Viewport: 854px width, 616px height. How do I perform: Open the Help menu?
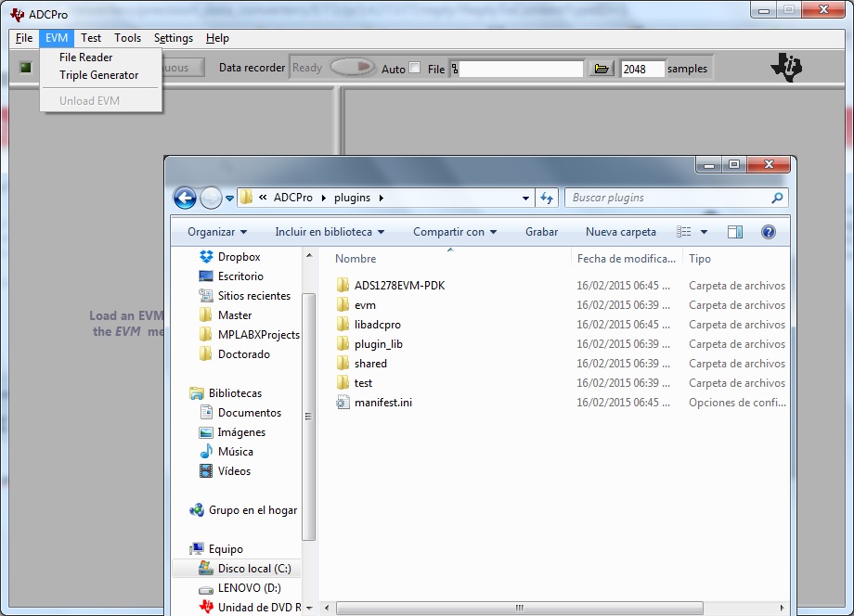[217, 38]
